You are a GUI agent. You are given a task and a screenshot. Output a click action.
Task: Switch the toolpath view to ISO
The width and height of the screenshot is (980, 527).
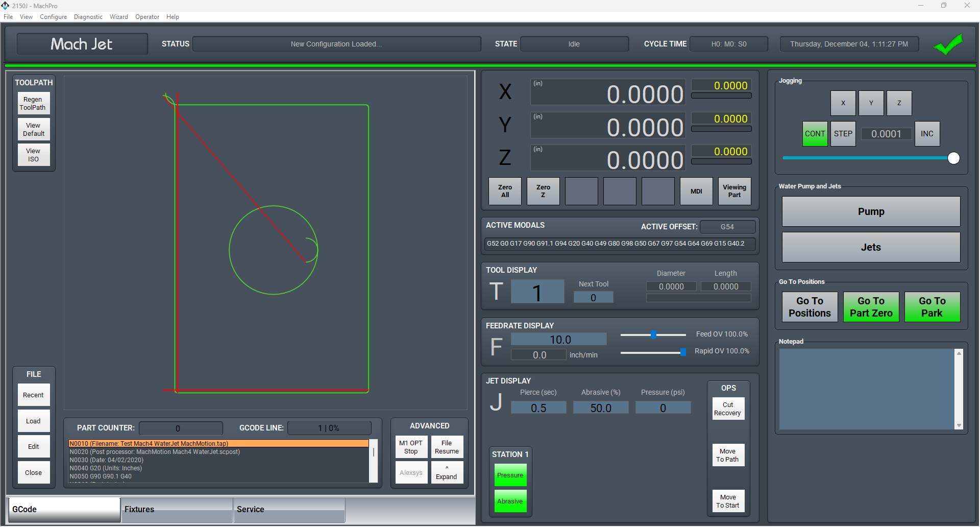33,155
